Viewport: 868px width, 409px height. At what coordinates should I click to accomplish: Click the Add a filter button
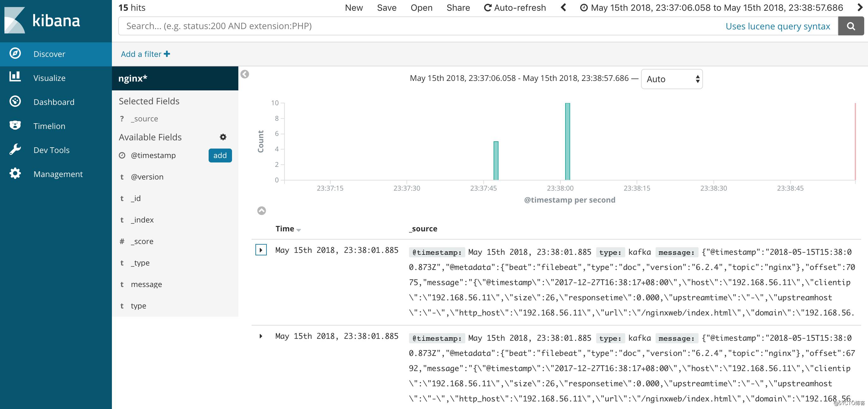[145, 54]
